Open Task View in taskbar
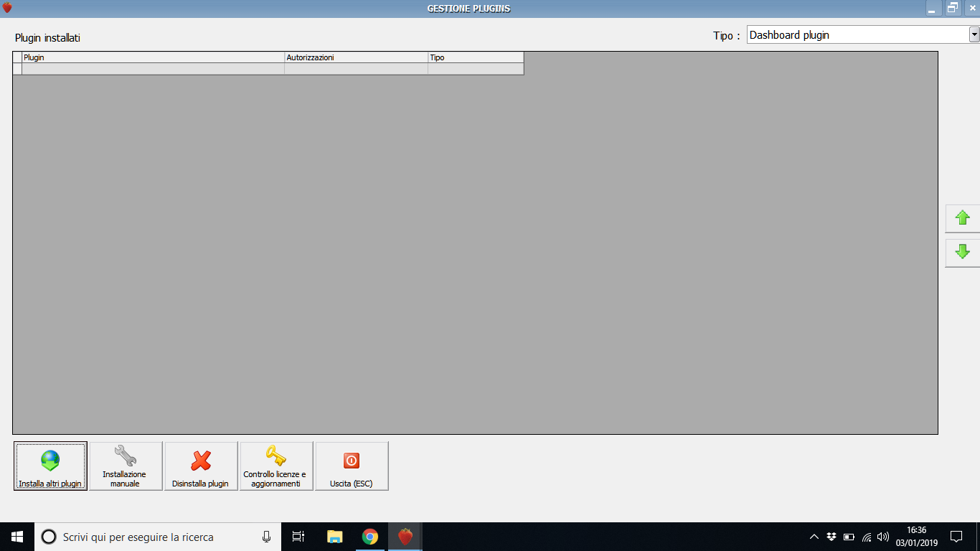This screenshot has height=551, width=980. click(x=298, y=537)
